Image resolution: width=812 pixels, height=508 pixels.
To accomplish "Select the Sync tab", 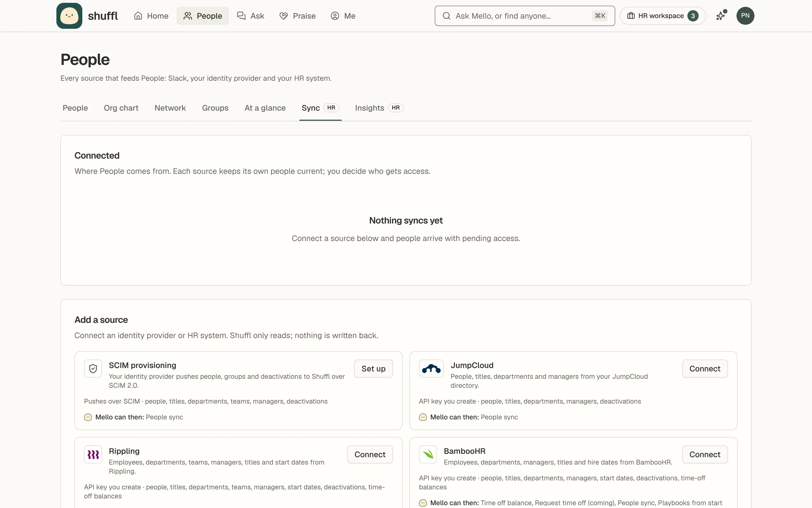I will pos(321,108).
